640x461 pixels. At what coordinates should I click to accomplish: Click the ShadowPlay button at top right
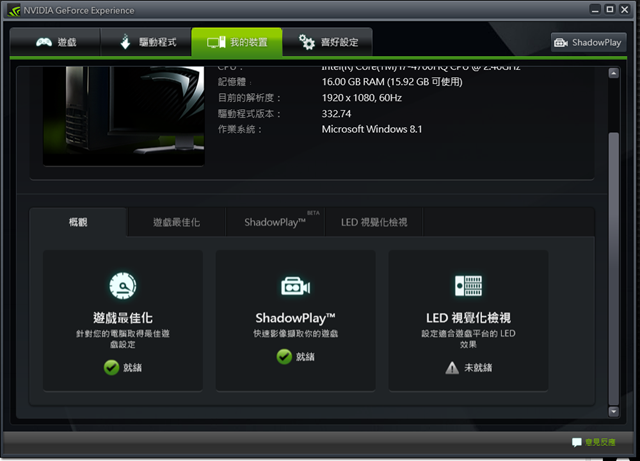click(588, 42)
